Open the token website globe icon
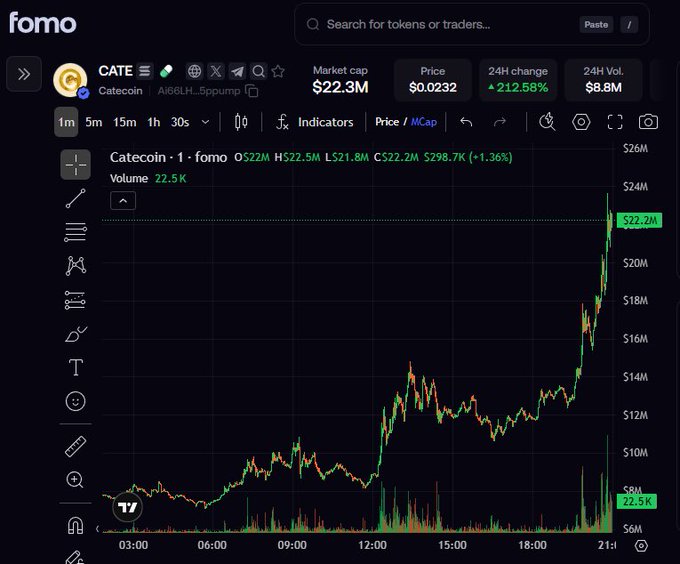Image resolution: width=680 pixels, height=564 pixels. pos(194,71)
